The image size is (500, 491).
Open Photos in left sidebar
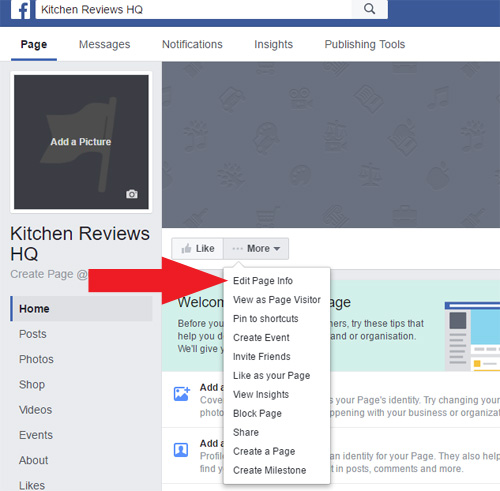pos(36,359)
